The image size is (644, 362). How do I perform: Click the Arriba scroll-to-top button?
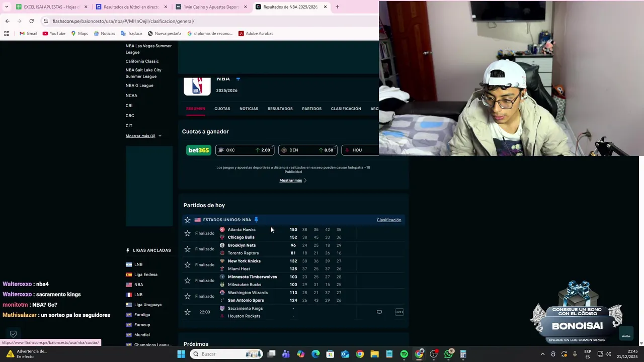(x=626, y=334)
